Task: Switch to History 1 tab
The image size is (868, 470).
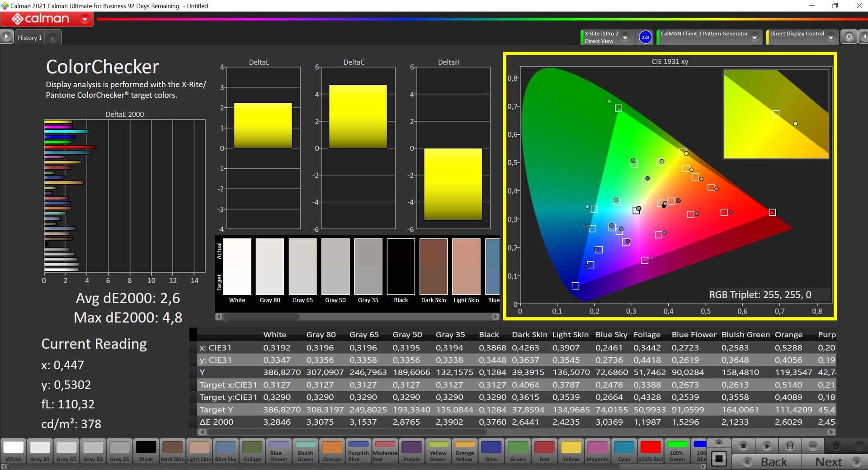Action: point(30,38)
